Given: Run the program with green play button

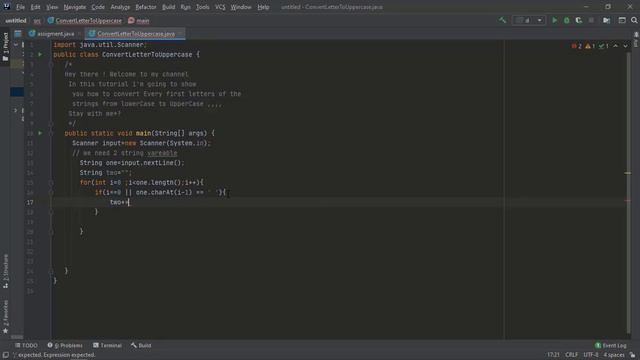Looking at the screenshot, I should click(554, 20).
